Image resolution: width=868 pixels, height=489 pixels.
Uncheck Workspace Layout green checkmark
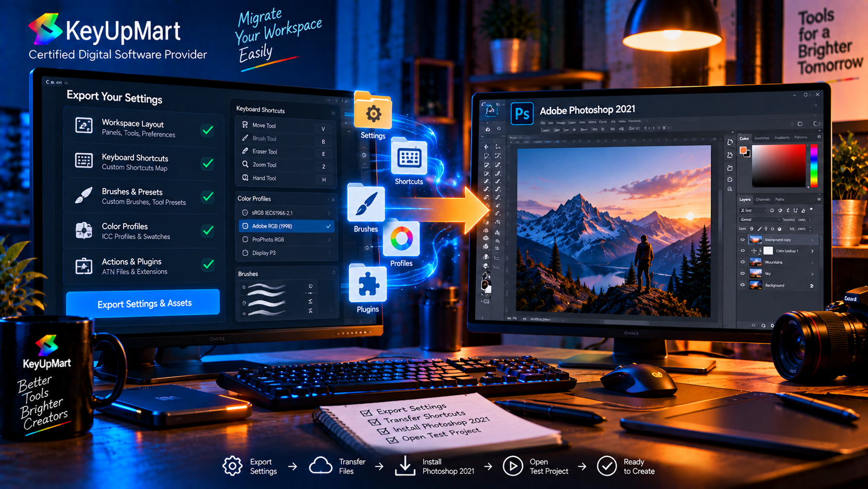(208, 129)
